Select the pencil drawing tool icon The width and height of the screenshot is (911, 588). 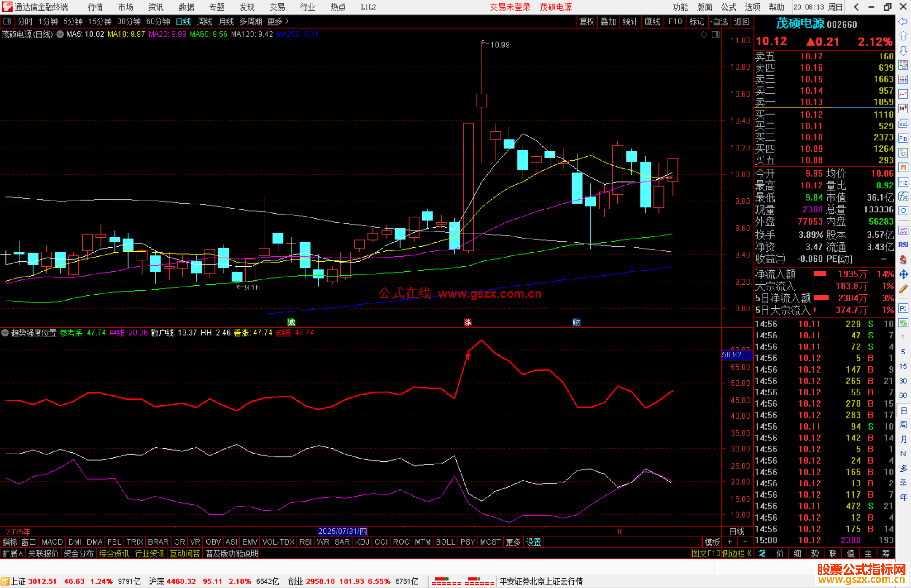[x=903, y=289]
